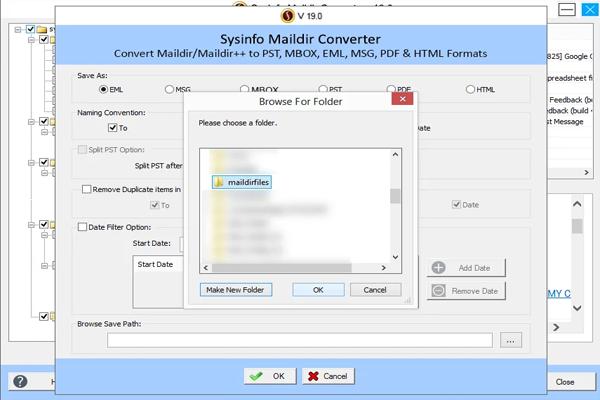Select EML save format
The image size is (600, 400).
[x=103, y=89]
